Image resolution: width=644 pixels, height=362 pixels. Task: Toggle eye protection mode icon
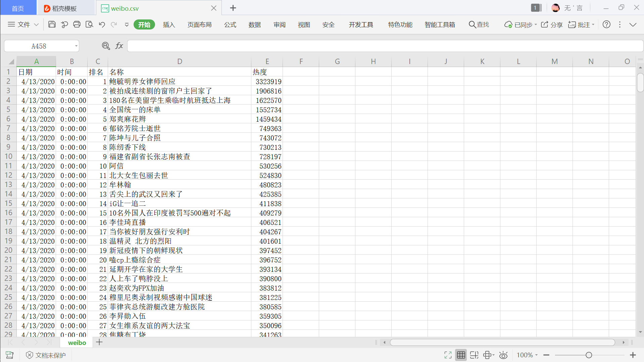[503, 355]
